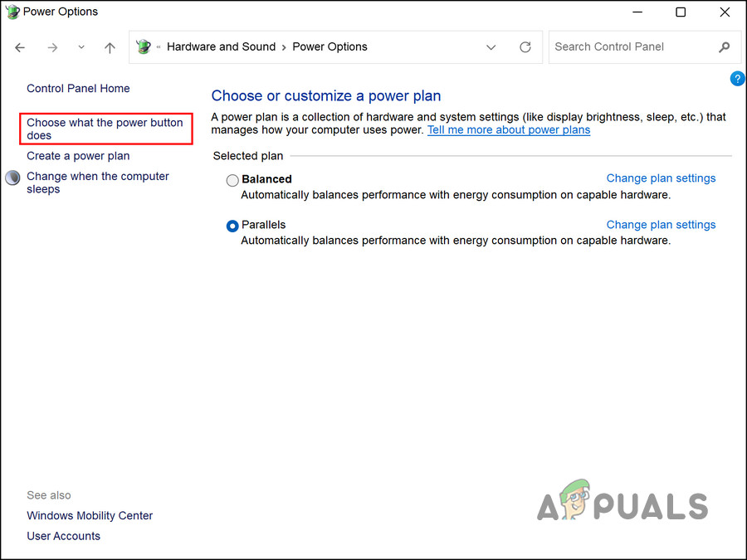
Task: Click the search magnifier icon
Action: click(x=725, y=47)
